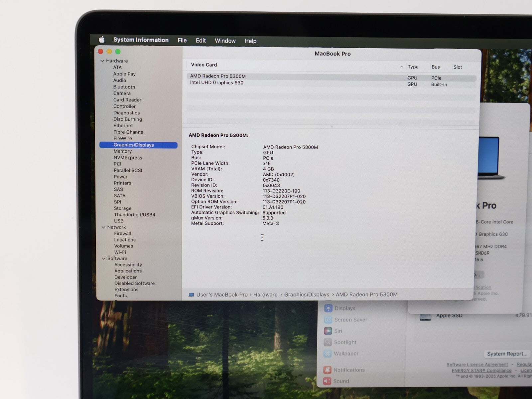This screenshot has width=532, height=399.
Task: Select Thunderbolt/USB4 in the sidebar
Action: click(135, 215)
